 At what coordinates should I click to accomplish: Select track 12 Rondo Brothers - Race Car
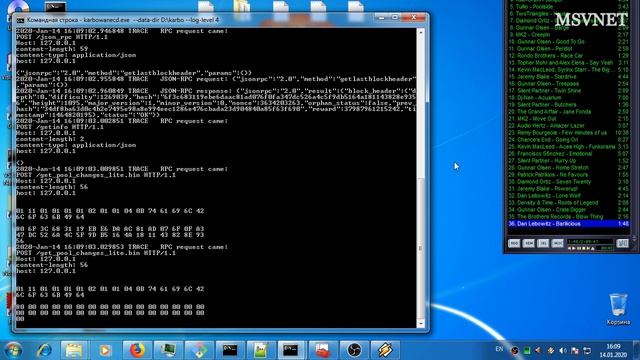point(569,56)
